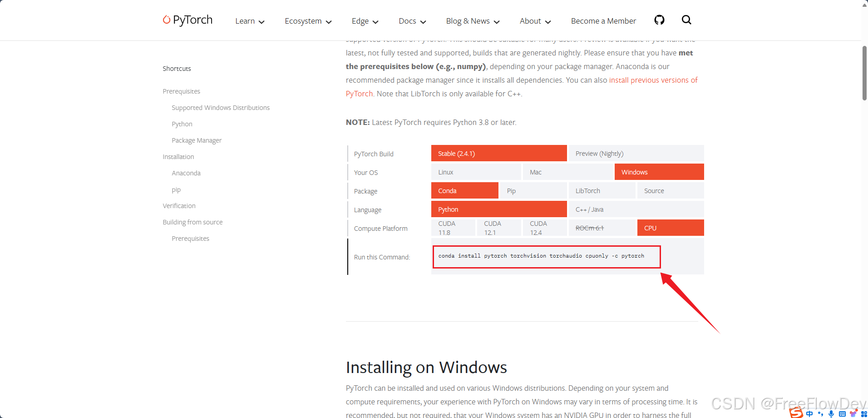The image size is (868, 418).
Task: Click the 'PyTorch' red link text
Action: [359, 94]
